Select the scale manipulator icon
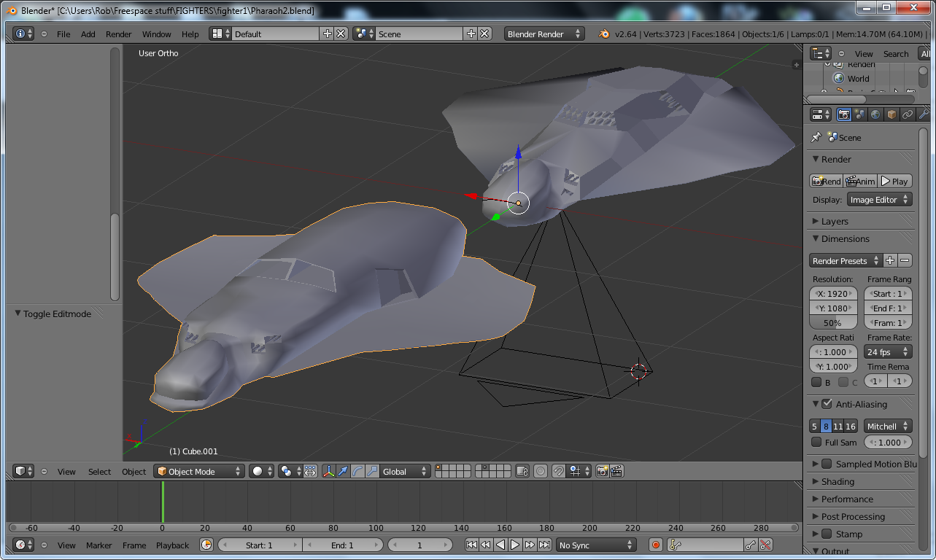Image resolution: width=936 pixels, height=560 pixels. (372, 471)
